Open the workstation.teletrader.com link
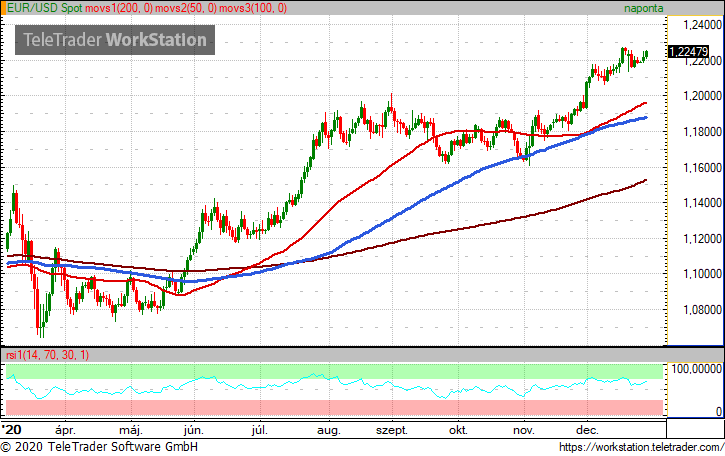725x456 pixels. pos(641,447)
